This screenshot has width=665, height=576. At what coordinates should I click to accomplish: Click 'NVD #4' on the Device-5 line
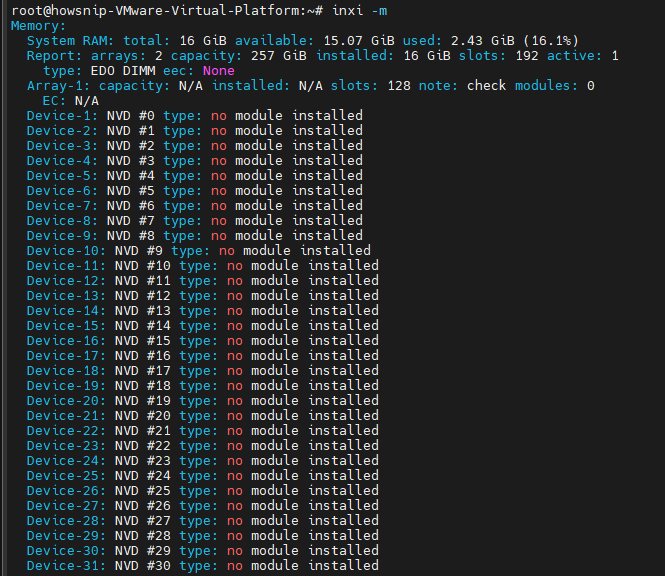(x=131, y=176)
